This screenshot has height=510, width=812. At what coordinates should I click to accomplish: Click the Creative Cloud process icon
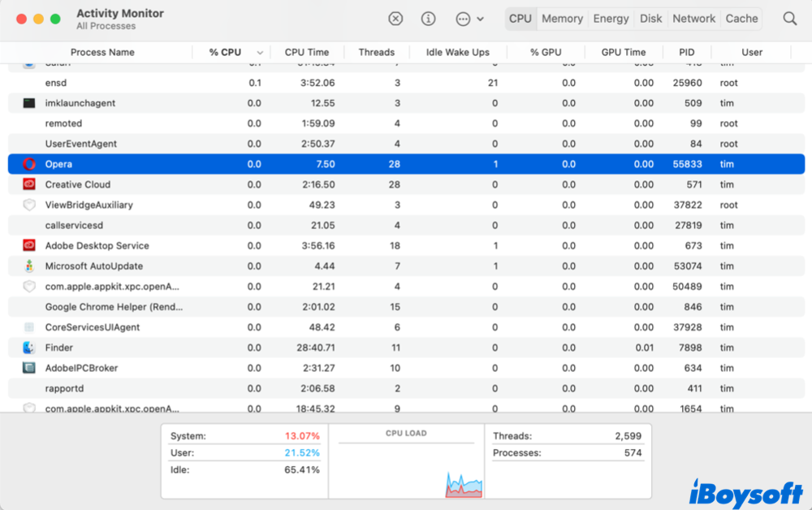pyautogui.click(x=29, y=184)
